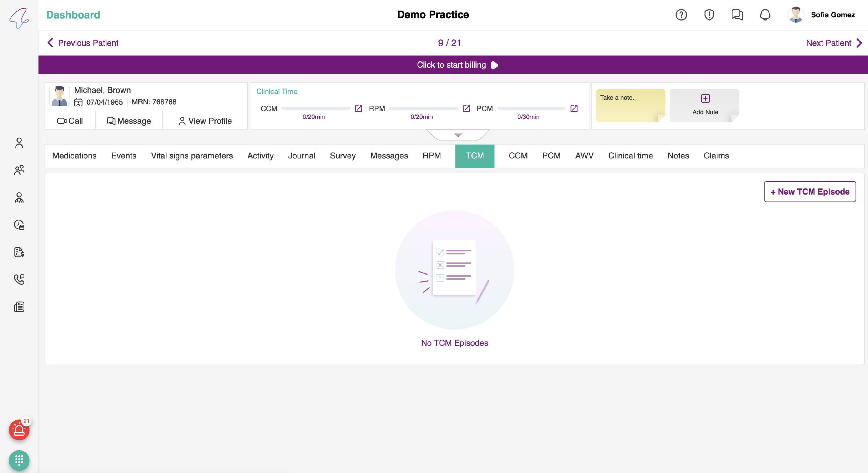Image resolution: width=868 pixels, height=473 pixels.
Task: Open the phone calls sidebar icon
Action: [19, 279]
